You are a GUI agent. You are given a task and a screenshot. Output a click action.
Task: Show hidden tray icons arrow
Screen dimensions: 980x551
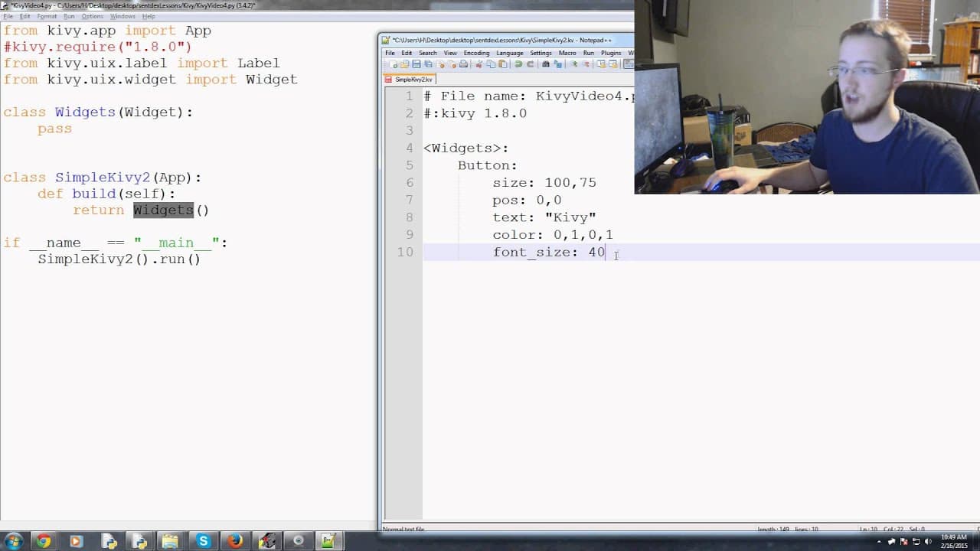879,542
